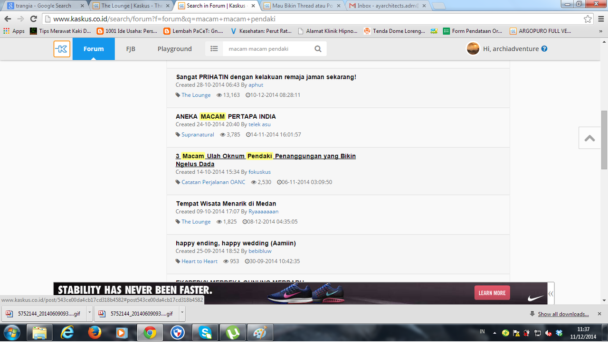Open the Forum tab

click(94, 49)
